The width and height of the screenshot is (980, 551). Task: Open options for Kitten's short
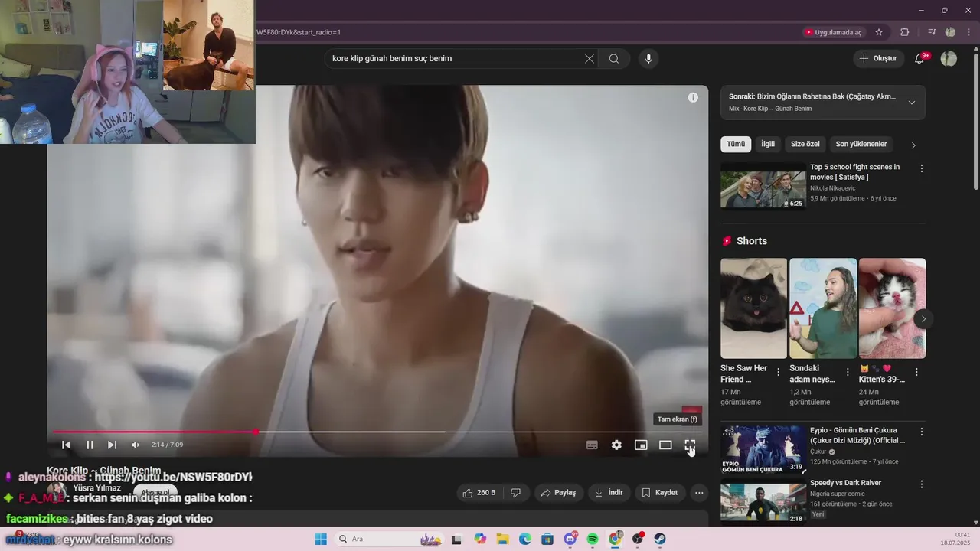pos(916,372)
